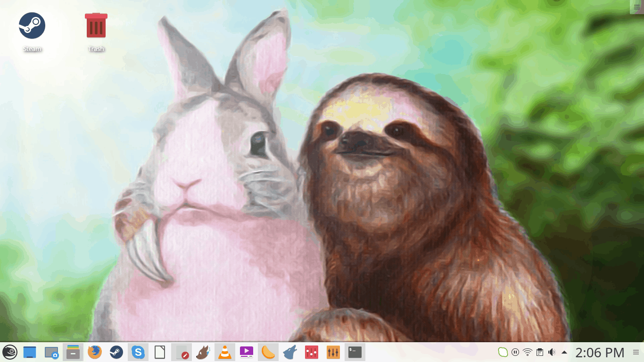Launch the purple video player icon

pos(247,352)
